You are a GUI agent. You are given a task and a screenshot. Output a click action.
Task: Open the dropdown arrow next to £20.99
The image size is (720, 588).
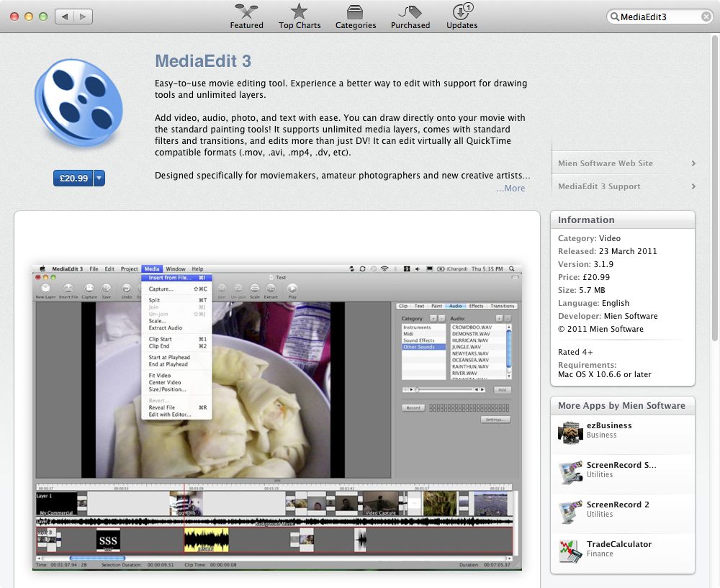pos(99,178)
